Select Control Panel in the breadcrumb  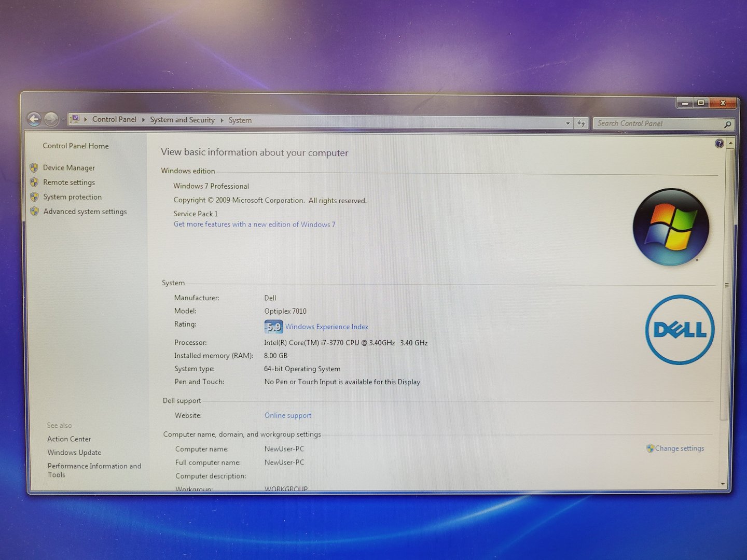click(x=114, y=119)
